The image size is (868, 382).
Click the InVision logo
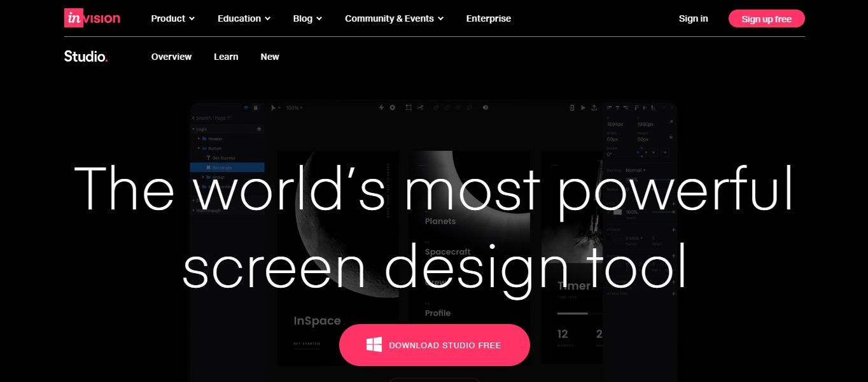[91, 18]
